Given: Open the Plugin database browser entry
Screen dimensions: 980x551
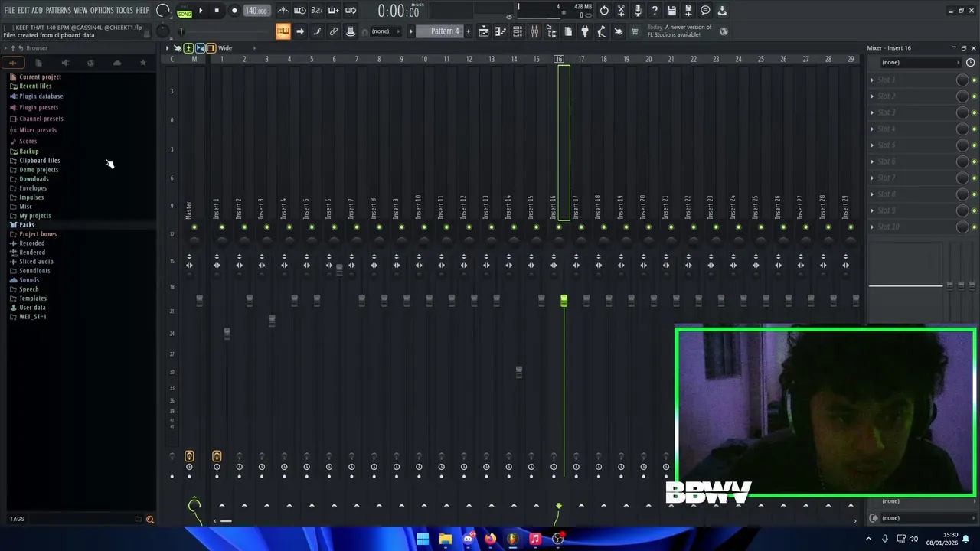Looking at the screenshot, I should [41, 96].
